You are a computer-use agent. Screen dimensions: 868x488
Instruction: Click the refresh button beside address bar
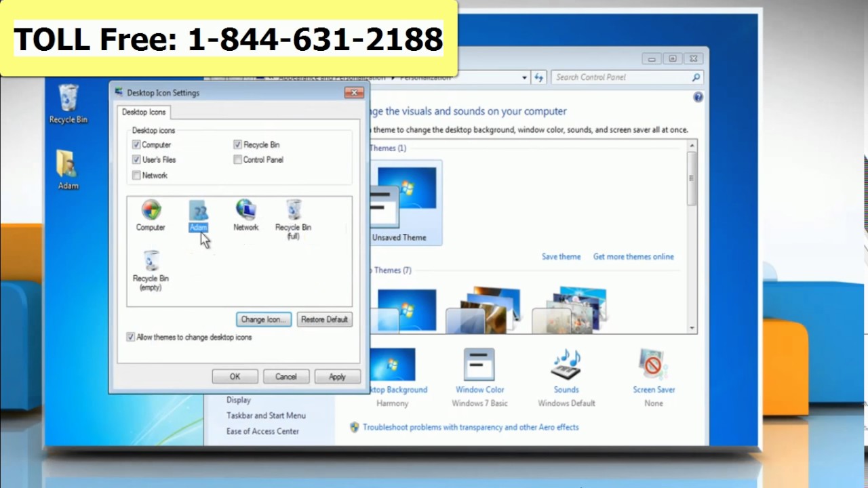tap(538, 77)
